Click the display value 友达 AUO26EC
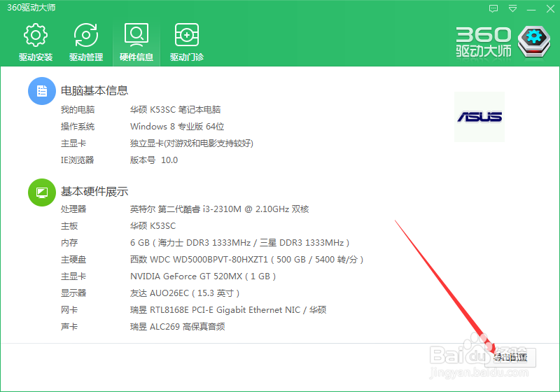 click(x=185, y=293)
